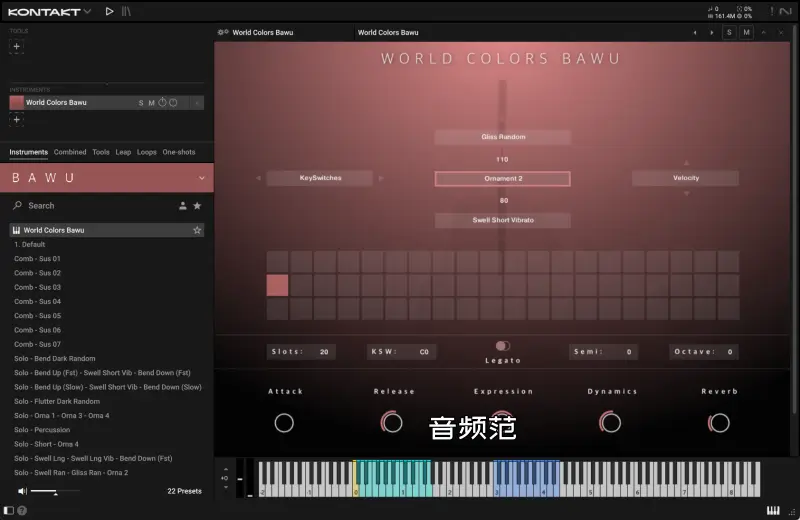Adjust the browser preview volume slider
This screenshot has width=800, height=520.
pos(55,491)
